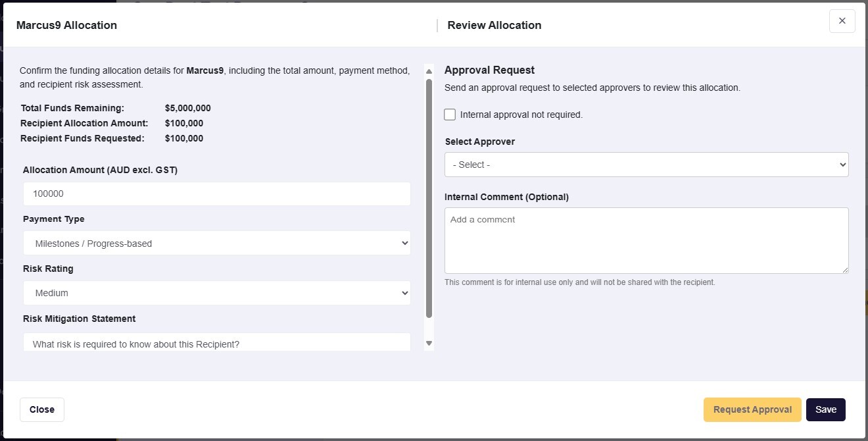868x441 pixels.
Task: Click the Allocation Amount input field
Action: coord(217,194)
